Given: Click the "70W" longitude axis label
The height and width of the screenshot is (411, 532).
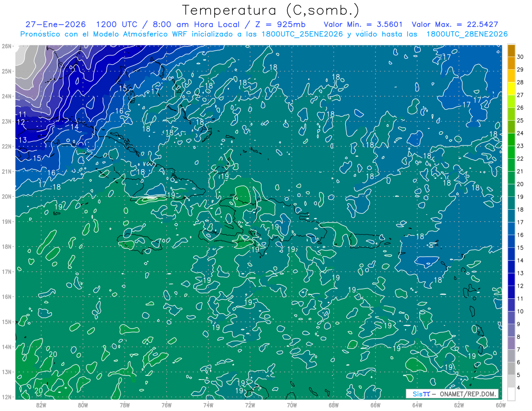Looking at the screenshot, I should pyautogui.click(x=292, y=404).
